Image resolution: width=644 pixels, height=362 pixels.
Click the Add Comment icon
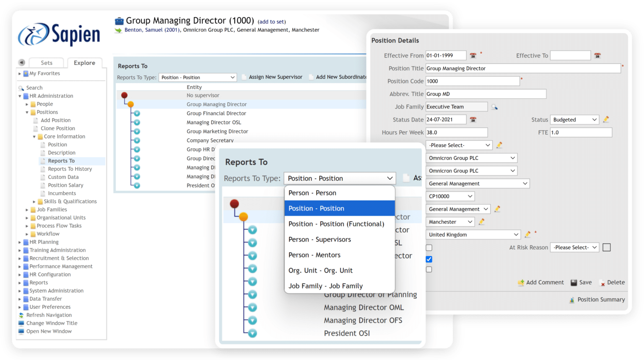(521, 283)
